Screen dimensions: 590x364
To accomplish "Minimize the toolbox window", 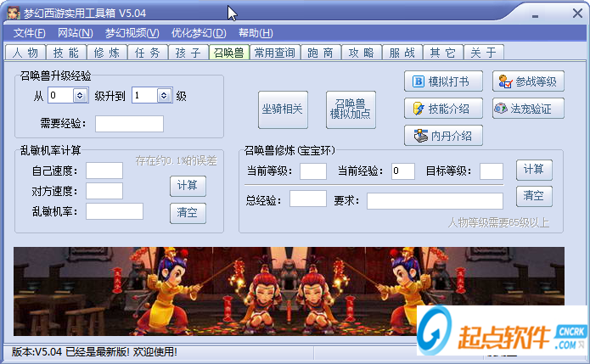I will [535, 15].
